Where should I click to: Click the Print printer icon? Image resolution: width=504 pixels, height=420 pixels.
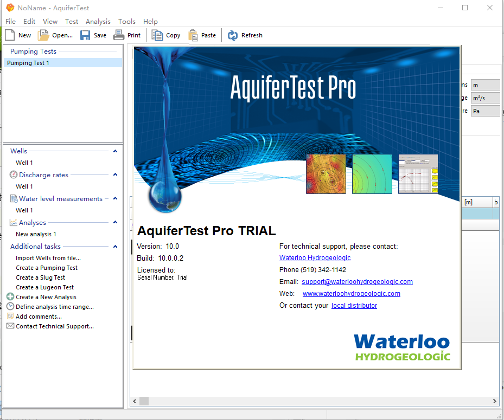click(x=119, y=35)
